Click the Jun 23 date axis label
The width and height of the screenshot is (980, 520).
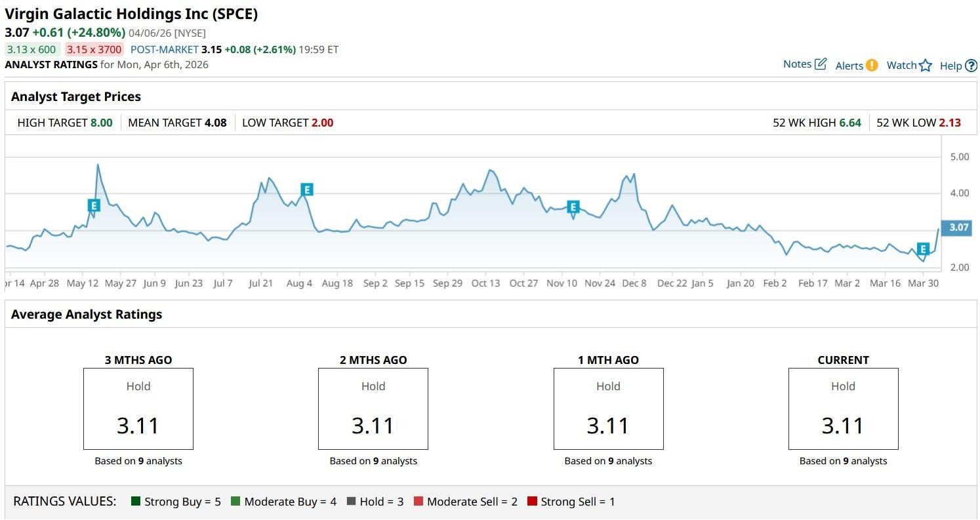click(189, 283)
